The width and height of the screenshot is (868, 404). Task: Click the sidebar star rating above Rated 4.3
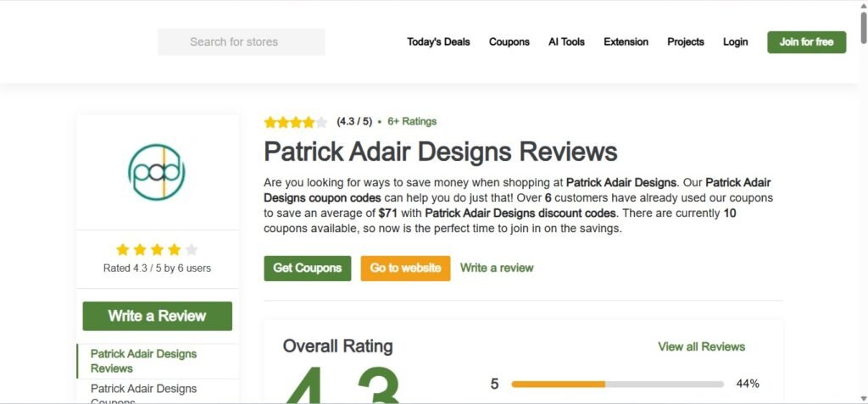157,250
